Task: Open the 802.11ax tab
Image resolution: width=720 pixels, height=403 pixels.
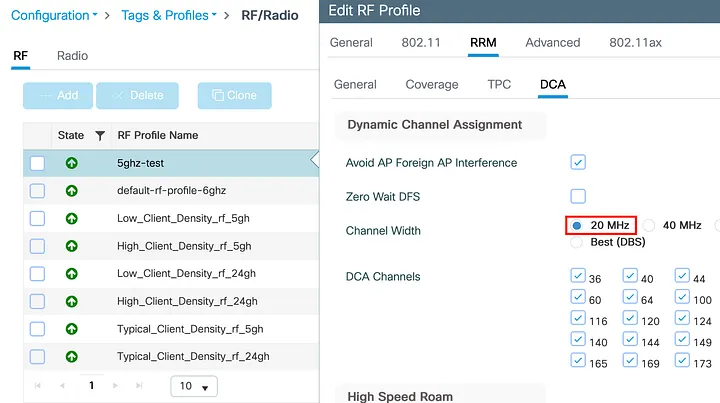Action: pos(635,43)
